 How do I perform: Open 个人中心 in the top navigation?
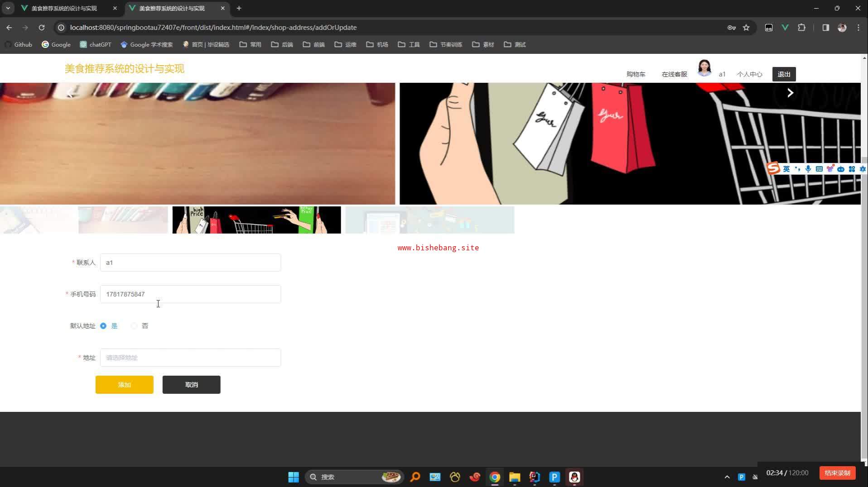click(x=749, y=74)
